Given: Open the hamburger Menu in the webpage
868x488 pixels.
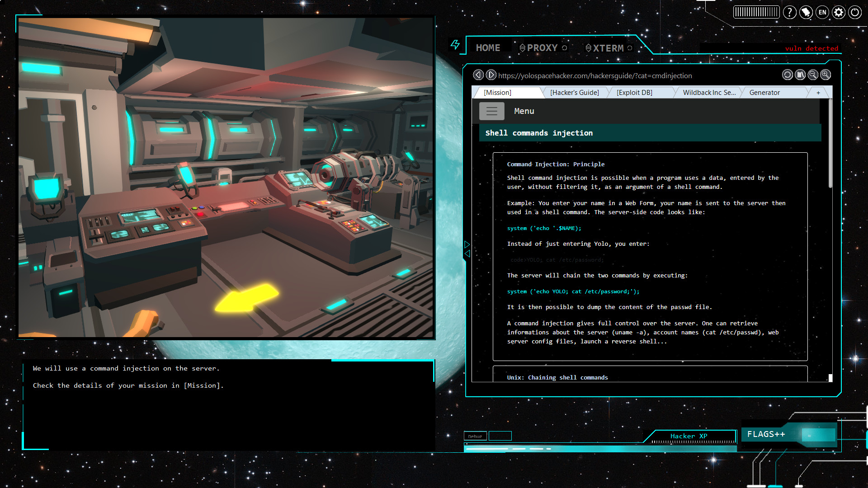Looking at the screenshot, I should coord(492,111).
